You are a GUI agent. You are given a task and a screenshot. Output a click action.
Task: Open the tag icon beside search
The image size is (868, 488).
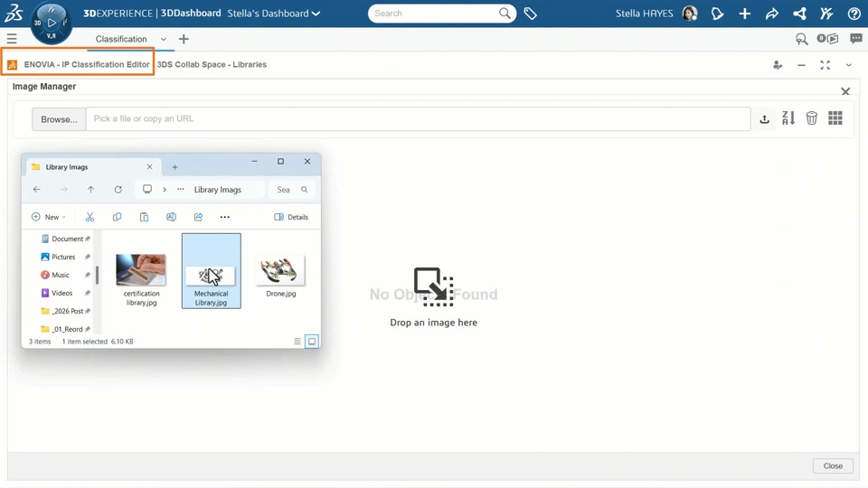point(531,14)
